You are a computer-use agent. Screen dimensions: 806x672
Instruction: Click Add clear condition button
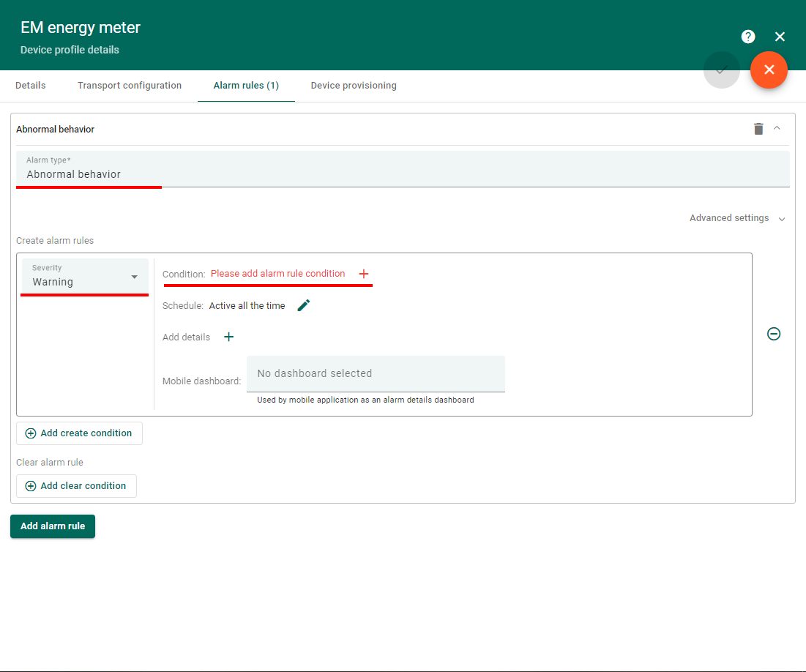(76, 486)
